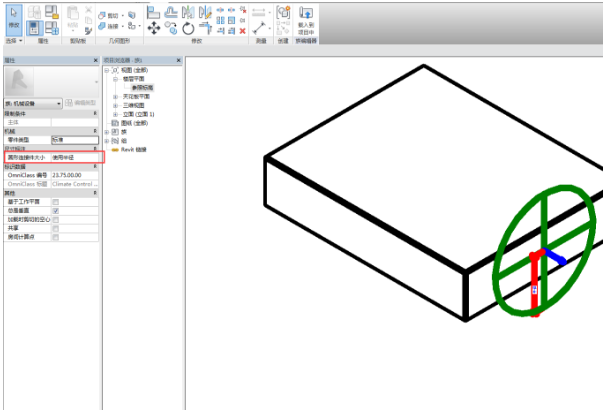Click the Rotate tool icon
This screenshot has width=615, height=415.
(x=187, y=28)
